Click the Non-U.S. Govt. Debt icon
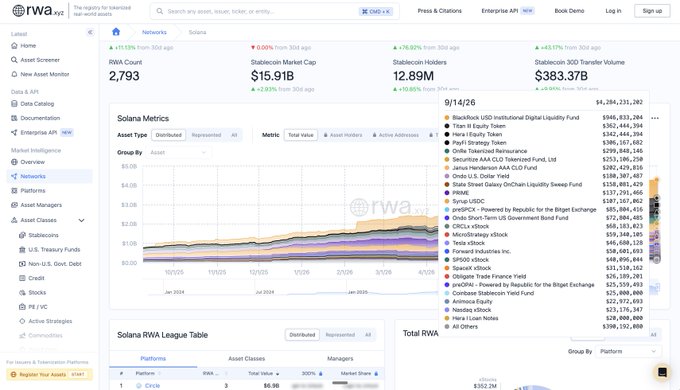This screenshot has height=390, width=680. click(x=22, y=264)
